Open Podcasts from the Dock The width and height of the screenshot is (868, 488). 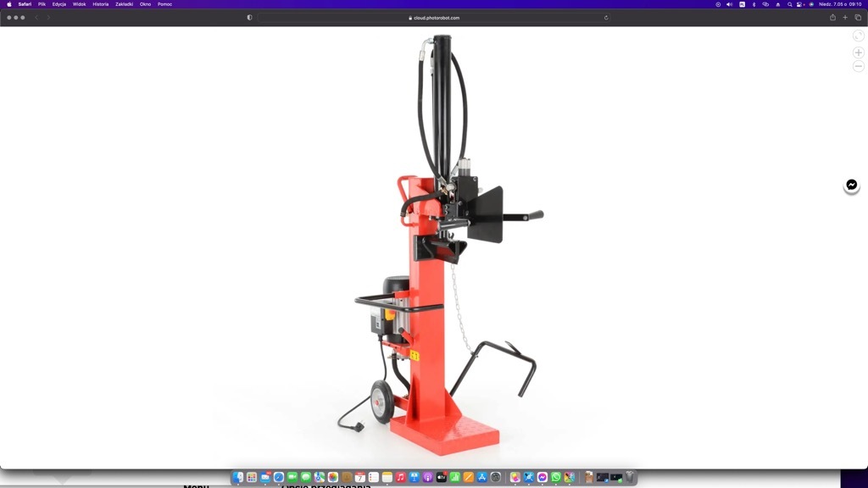coord(428,478)
